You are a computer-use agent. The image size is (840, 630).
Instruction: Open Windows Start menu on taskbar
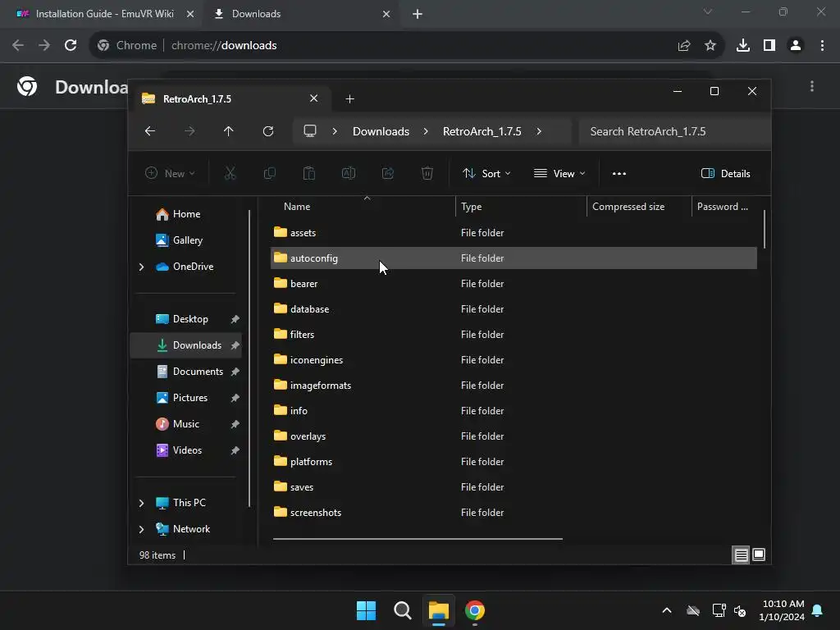click(x=367, y=610)
